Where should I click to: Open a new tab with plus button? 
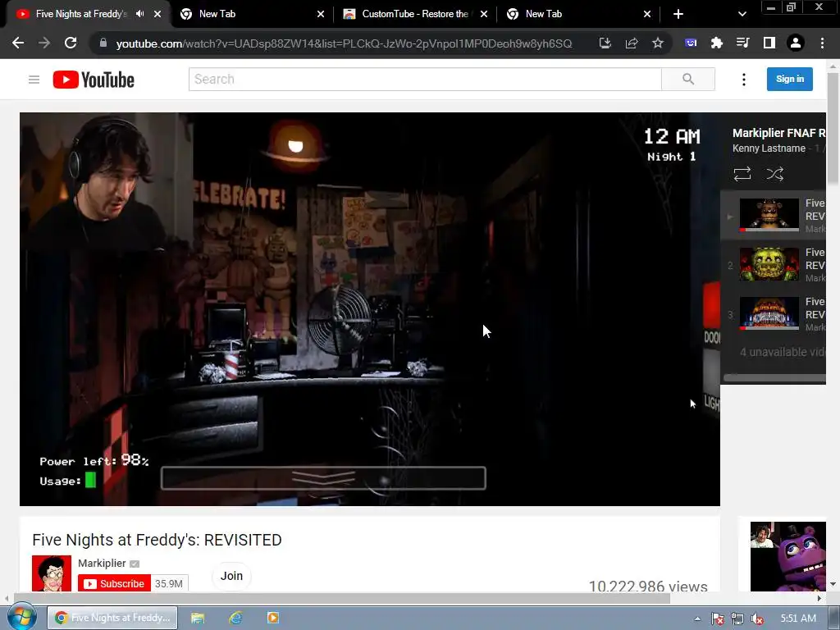pyautogui.click(x=678, y=14)
